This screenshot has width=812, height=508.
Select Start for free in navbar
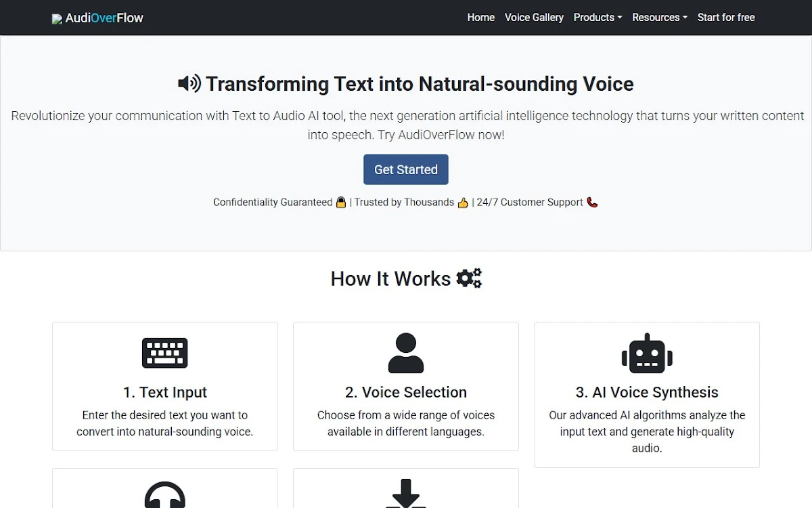[726, 18]
